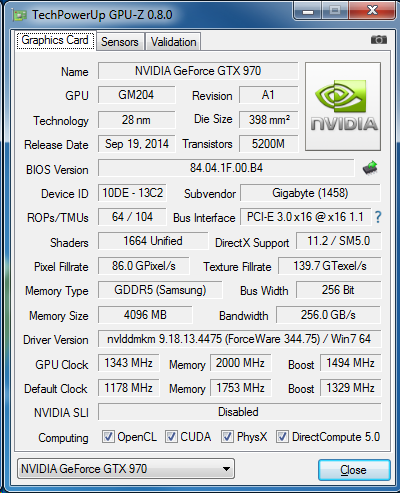Viewport: 400px width, 493px height.
Task: Click the bus interface question mark
Action: click(378, 217)
